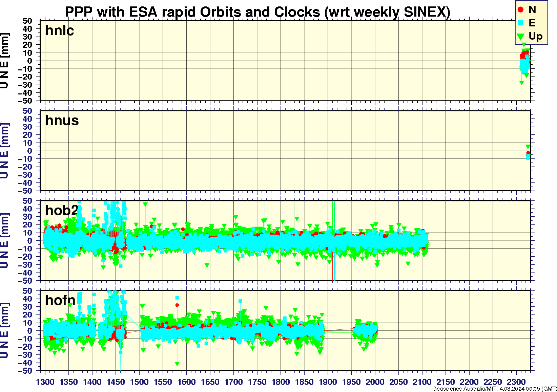
Task: Click the green Up legend triangle
Action: click(521, 37)
